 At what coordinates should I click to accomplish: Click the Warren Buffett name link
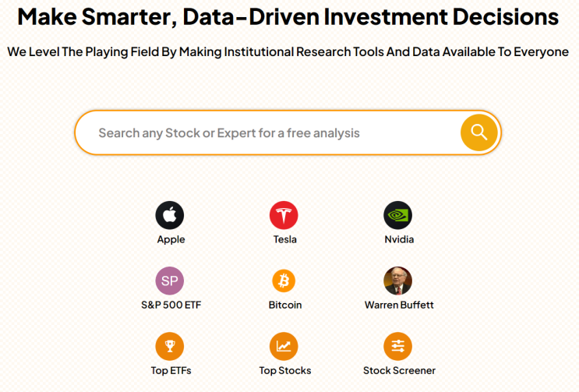click(x=399, y=305)
